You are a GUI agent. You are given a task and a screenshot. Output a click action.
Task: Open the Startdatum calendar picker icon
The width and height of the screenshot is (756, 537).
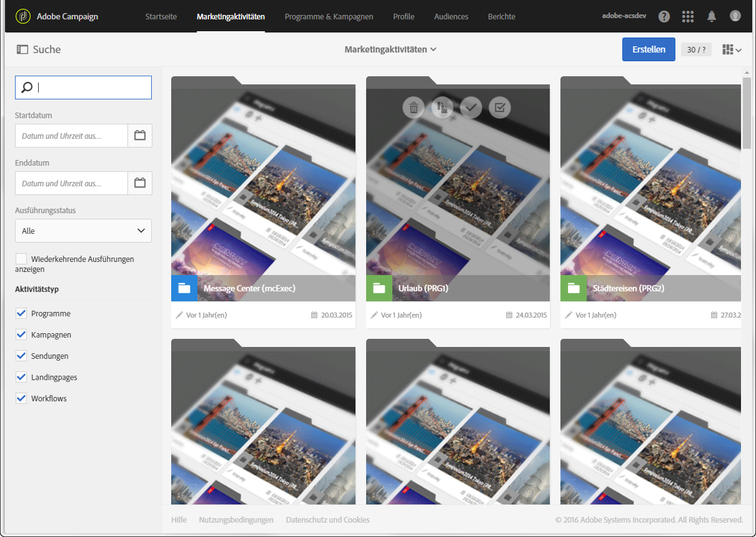coord(140,135)
